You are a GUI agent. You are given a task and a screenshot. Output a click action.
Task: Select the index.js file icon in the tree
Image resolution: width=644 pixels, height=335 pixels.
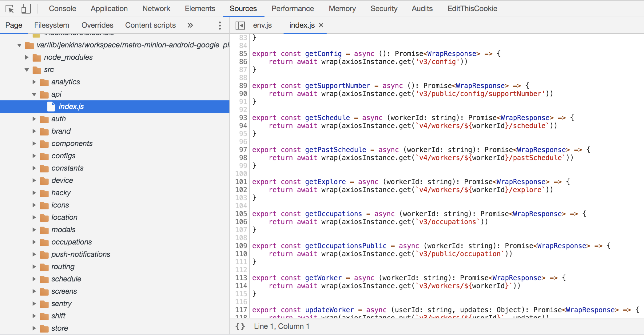pyautogui.click(x=51, y=107)
